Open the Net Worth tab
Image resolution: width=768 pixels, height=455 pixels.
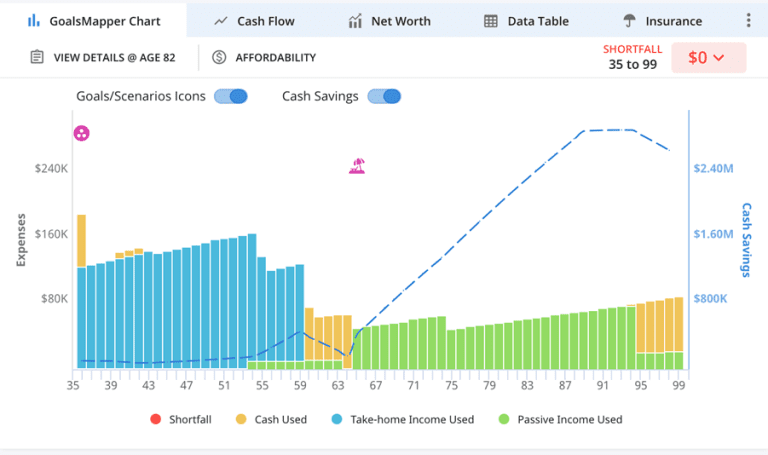pyautogui.click(x=389, y=21)
